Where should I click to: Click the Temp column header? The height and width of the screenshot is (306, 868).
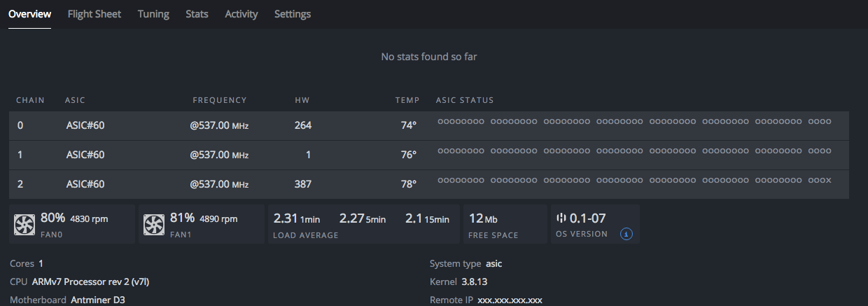[407, 100]
